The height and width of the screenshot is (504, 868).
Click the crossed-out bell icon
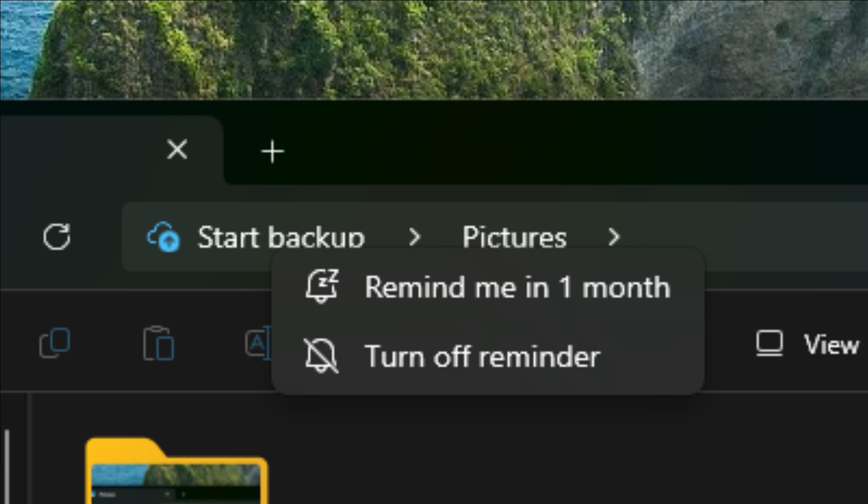(x=322, y=356)
